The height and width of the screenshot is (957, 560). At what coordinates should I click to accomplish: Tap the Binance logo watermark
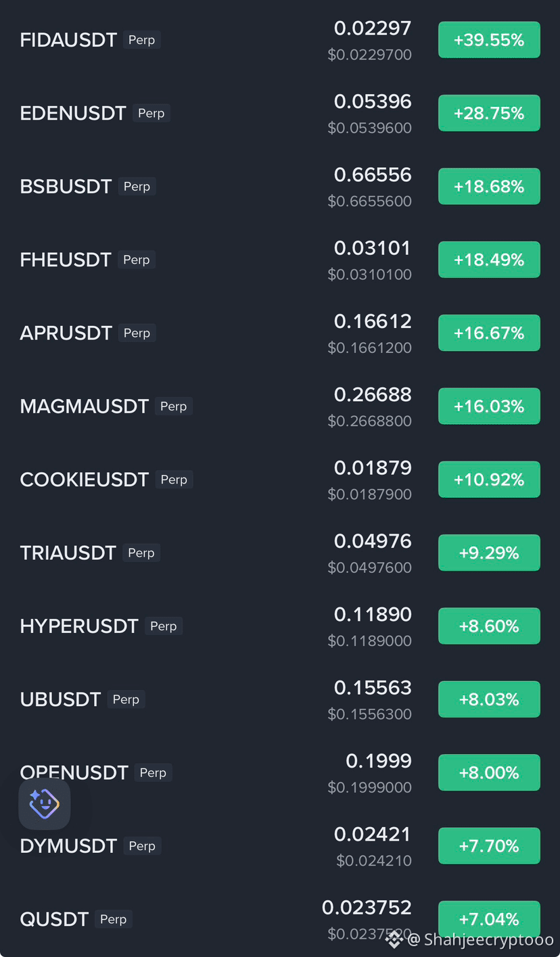tap(394, 939)
